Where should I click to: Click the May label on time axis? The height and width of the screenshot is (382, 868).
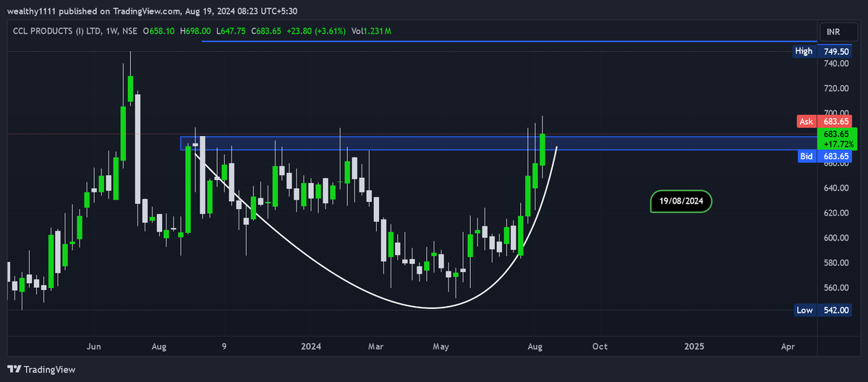pos(441,347)
